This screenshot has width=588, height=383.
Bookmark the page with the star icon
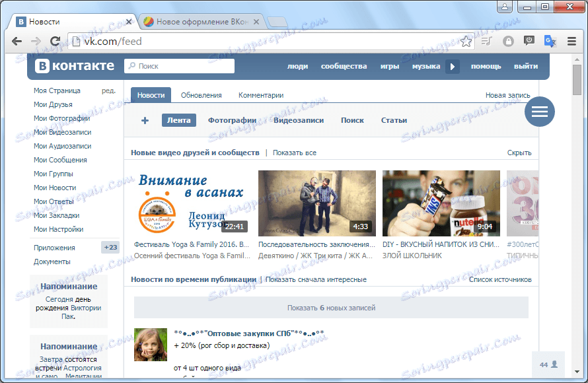point(467,41)
